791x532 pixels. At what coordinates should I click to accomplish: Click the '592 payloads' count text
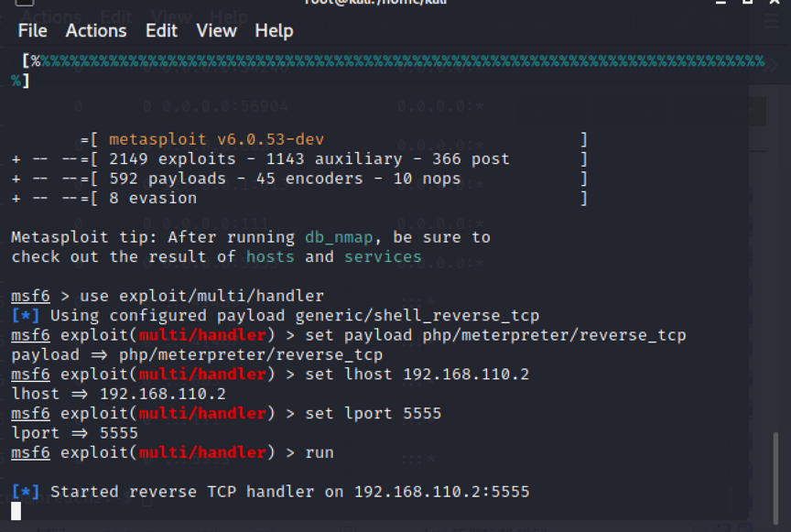coord(168,179)
